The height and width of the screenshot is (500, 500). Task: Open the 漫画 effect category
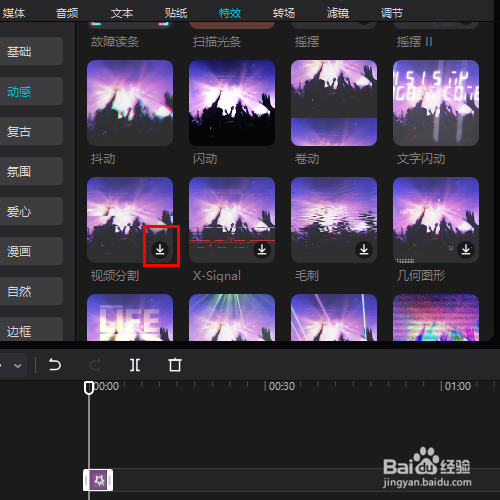[x=31, y=251]
